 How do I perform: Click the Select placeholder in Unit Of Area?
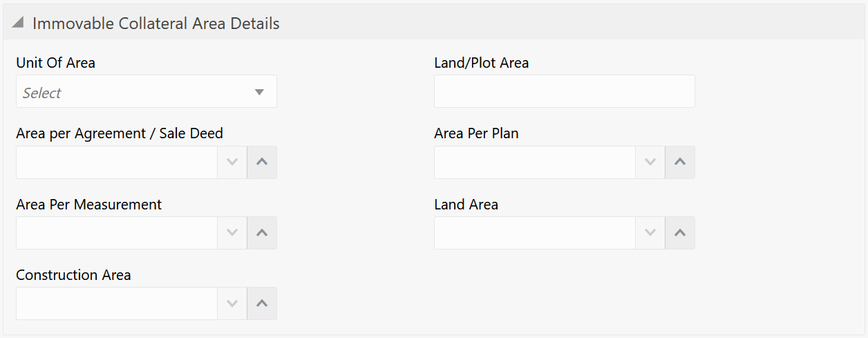(x=42, y=93)
